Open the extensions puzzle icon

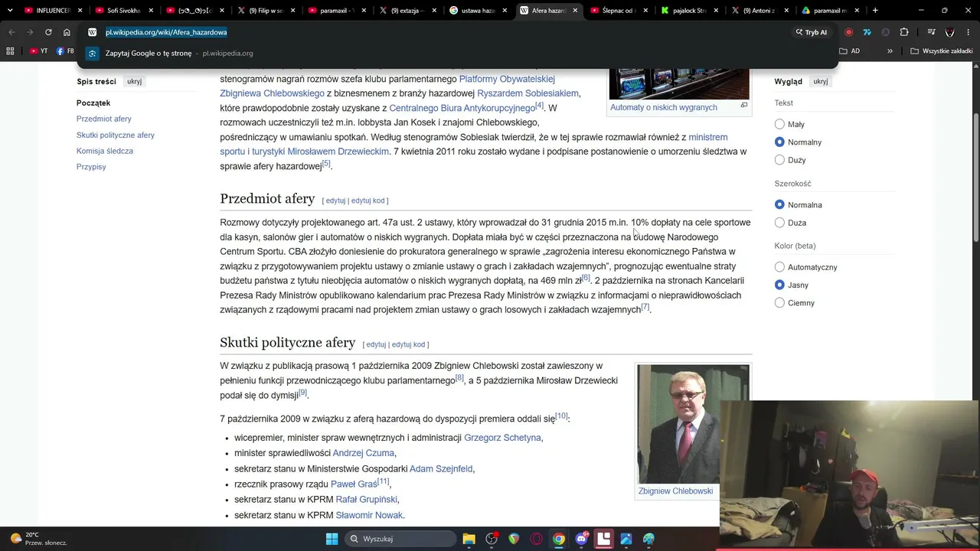pos(904,32)
